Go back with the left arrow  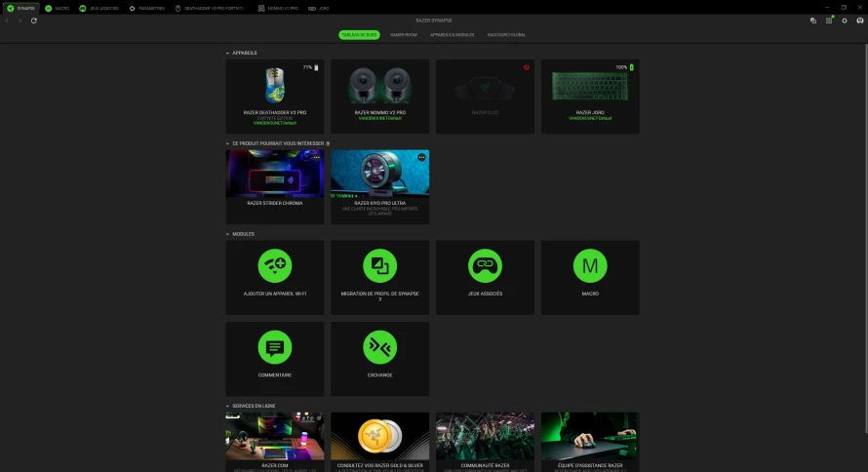(7, 20)
